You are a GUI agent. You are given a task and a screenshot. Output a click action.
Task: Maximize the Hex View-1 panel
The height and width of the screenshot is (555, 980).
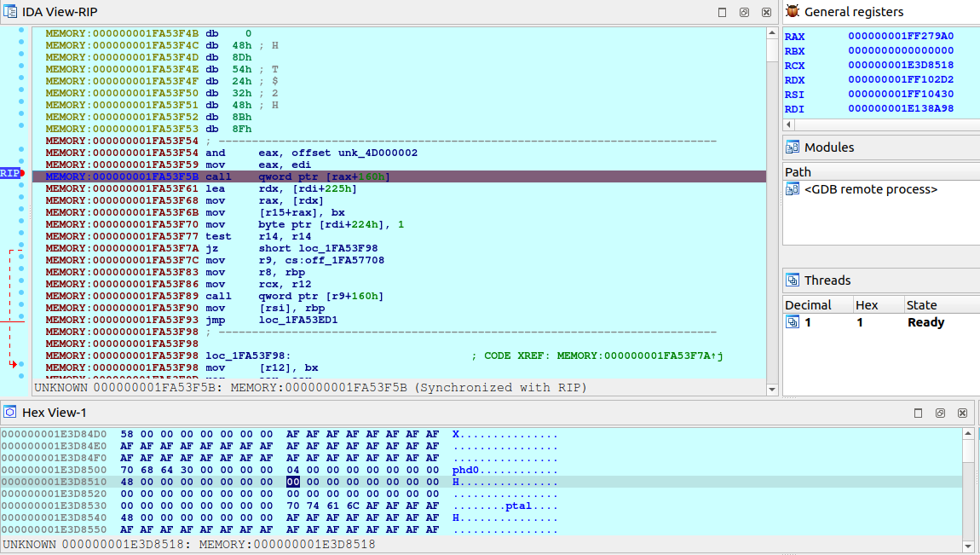point(919,413)
